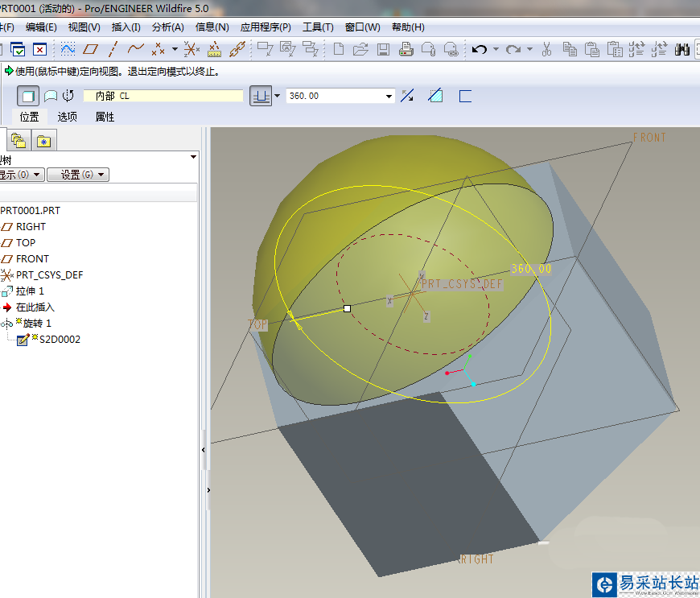Open the 工具(T) menu

click(x=318, y=27)
